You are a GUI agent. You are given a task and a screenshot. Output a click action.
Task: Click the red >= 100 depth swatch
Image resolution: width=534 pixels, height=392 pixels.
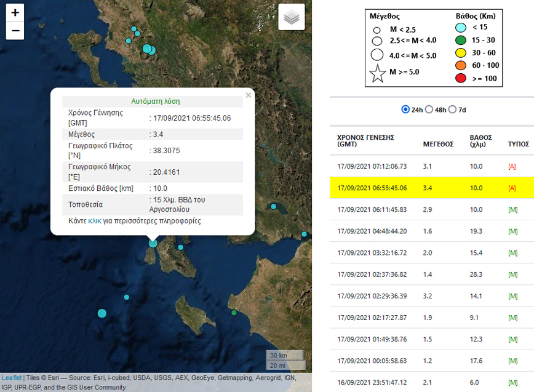click(x=460, y=78)
